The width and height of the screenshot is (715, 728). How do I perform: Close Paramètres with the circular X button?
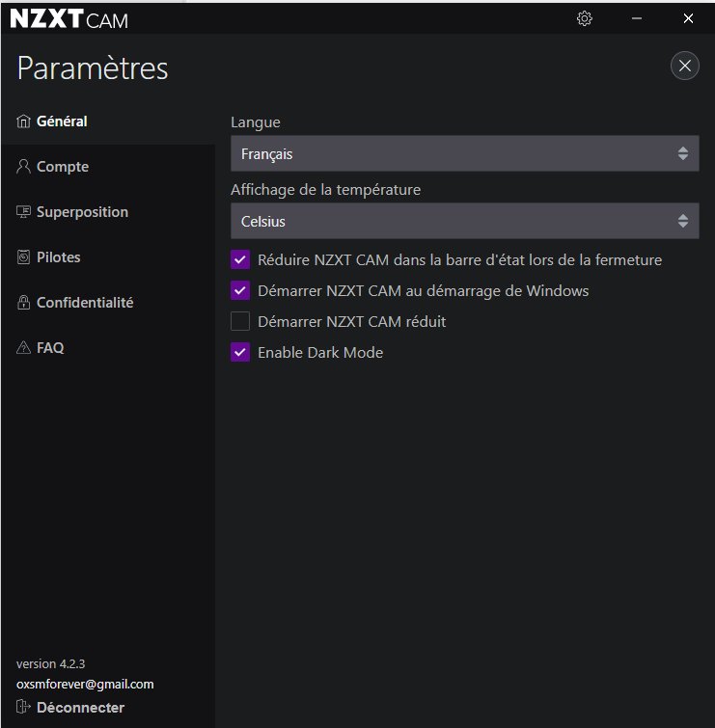click(684, 66)
